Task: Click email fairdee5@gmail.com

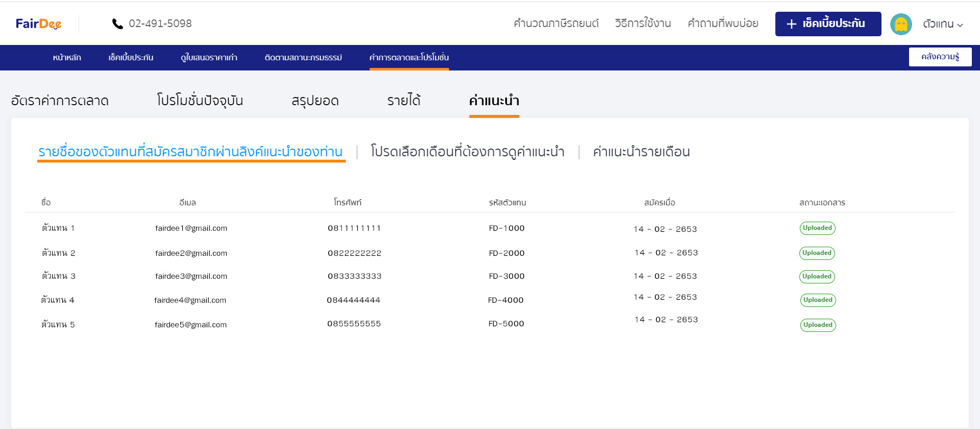Action: [x=190, y=325]
